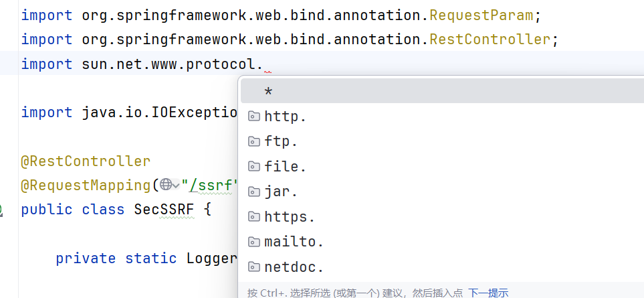Click RequestParam in the import statement
644x298 pixels.
pyautogui.click(x=471, y=14)
